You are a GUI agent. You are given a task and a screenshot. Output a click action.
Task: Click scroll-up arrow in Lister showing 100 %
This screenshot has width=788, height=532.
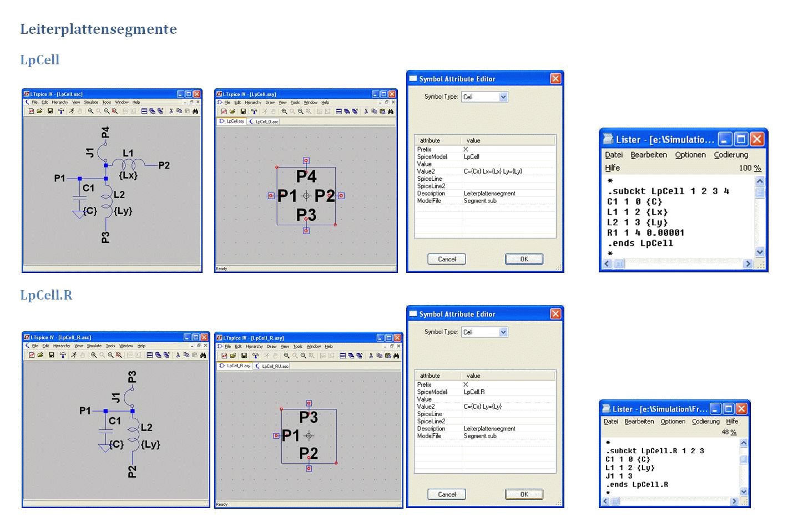click(760, 181)
